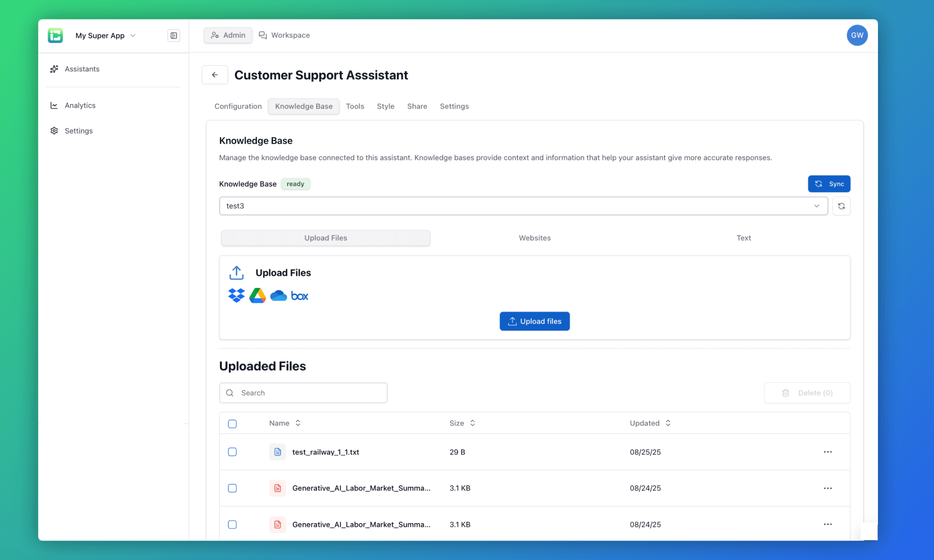Open Box file import

click(299, 295)
